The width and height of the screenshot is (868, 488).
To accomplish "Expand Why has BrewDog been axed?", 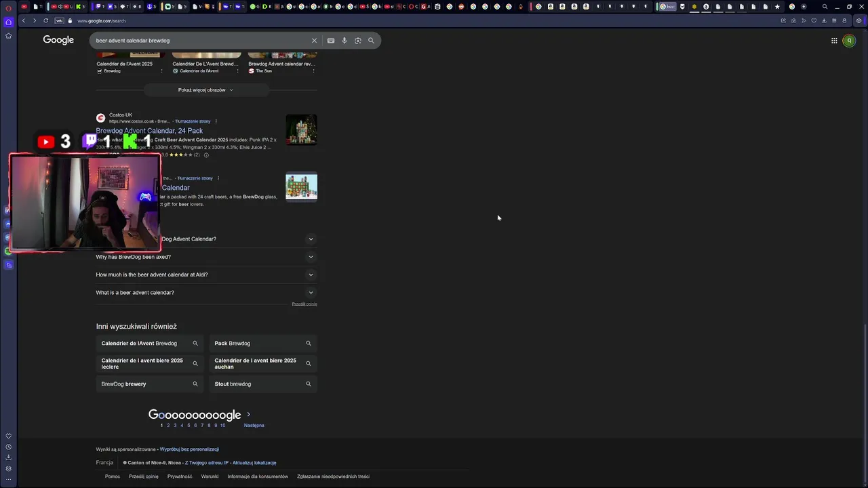I will (206, 257).
